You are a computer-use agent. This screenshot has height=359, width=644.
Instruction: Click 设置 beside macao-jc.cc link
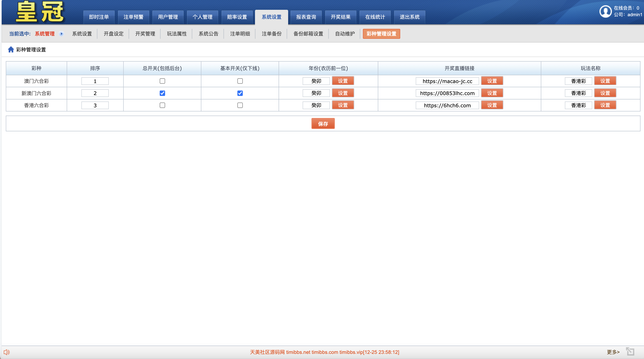[x=492, y=81]
